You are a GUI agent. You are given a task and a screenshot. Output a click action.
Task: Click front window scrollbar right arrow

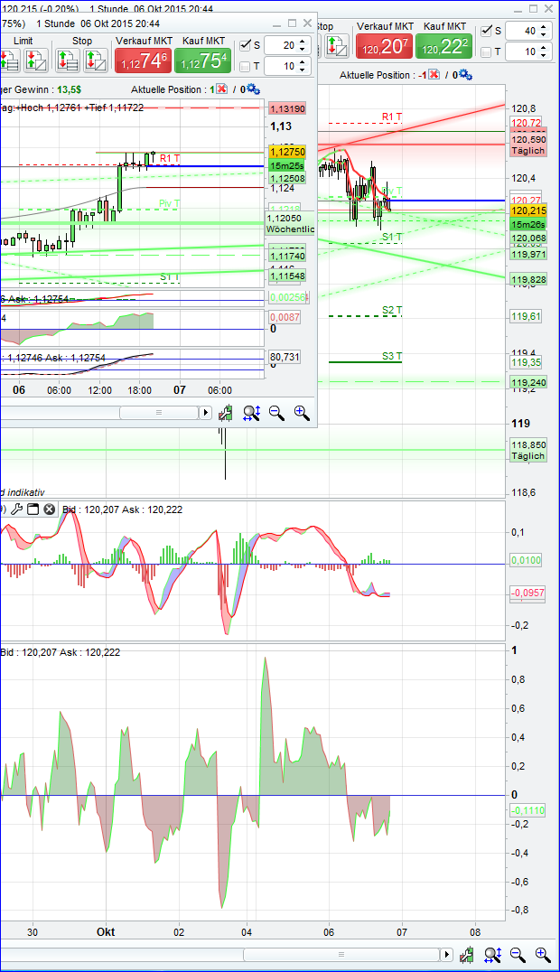click(205, 412)
